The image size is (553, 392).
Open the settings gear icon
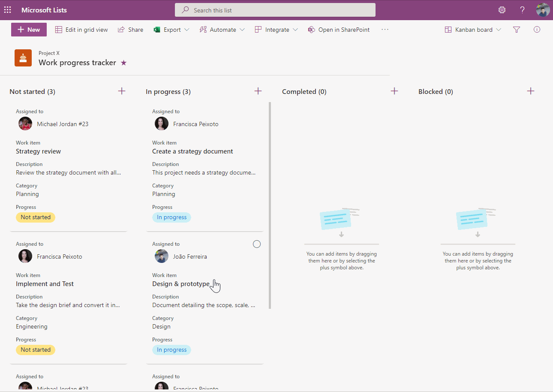pos(502,10)
